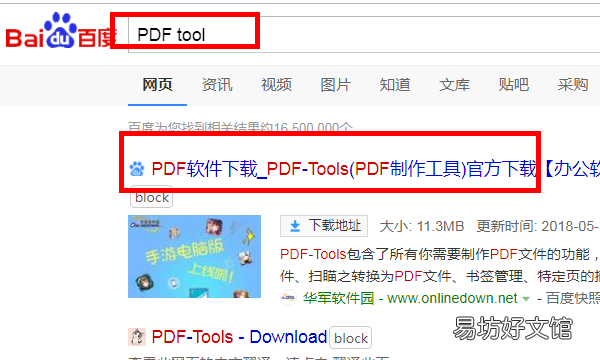Open the PDF软件下载_PDF-Tools result link

pos(376,169)
